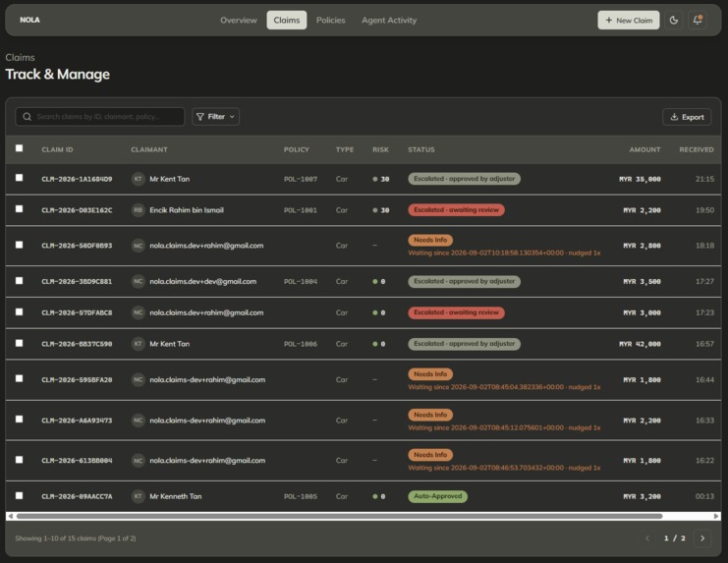Open claim CLM-2026-613BB004

pos(77,461)
